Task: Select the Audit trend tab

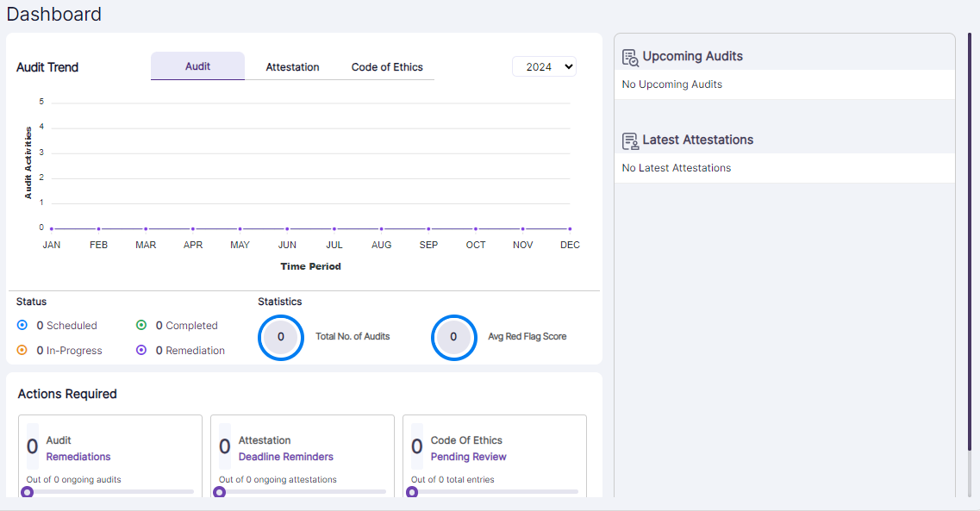Action: (x=197, y=66)
